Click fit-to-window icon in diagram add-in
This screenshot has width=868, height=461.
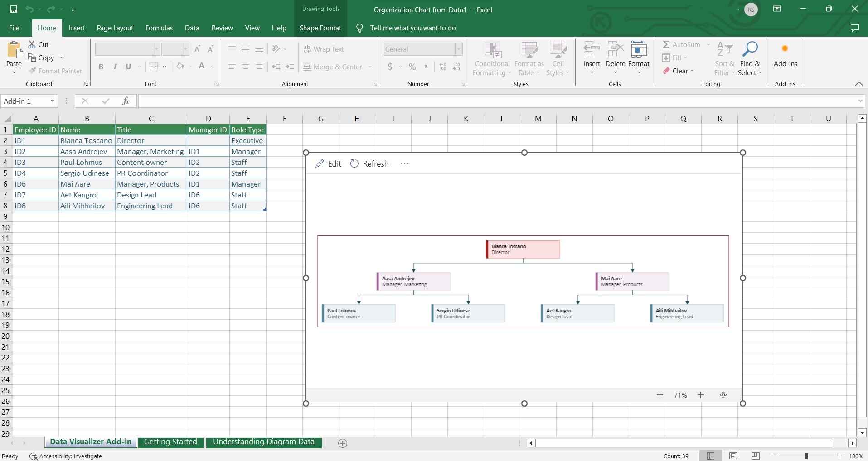pos(723,395)
